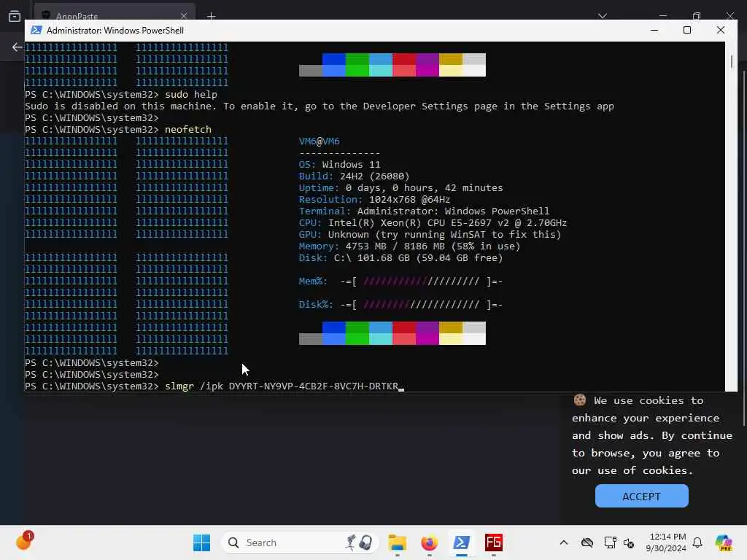Launch Copilot preview from the taskbar
Image resolution: width=747 pixels, height=560 pixels.
(x=724, y=542)
